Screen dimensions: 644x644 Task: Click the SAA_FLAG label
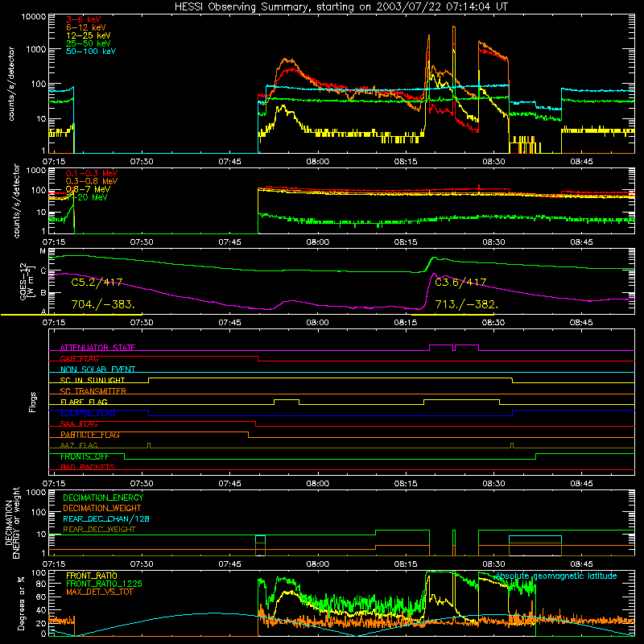click(79, 424)
